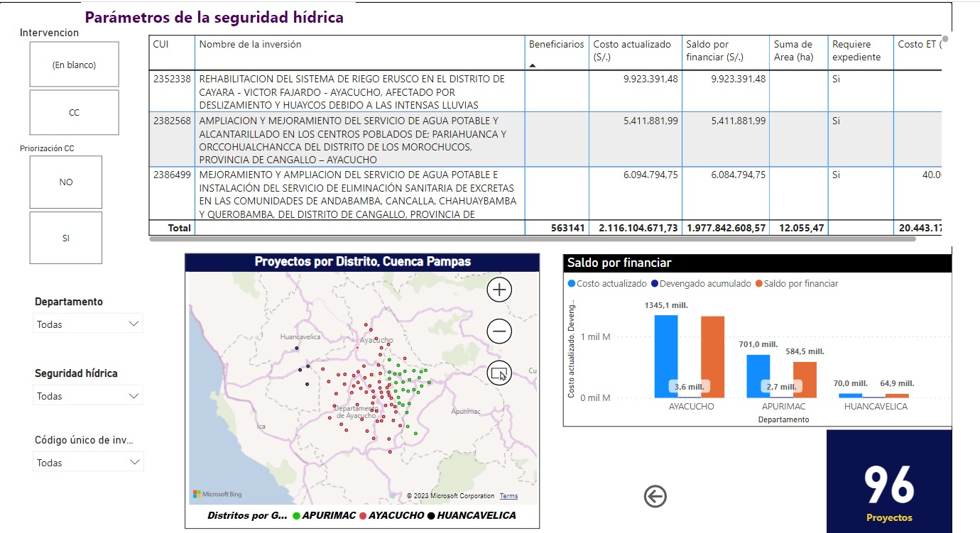Sort by Costo actualizado column header
This screenshot has height=533, width=980.
click(631, 50)
